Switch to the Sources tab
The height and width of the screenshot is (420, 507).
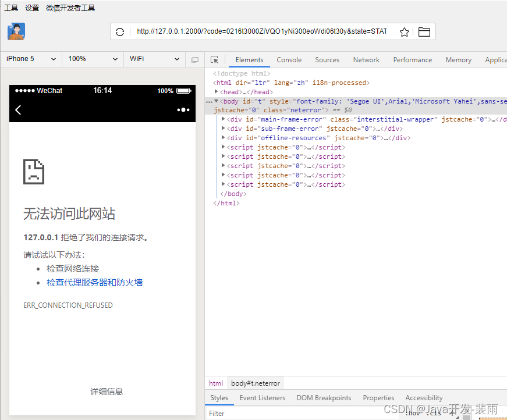pyautogui.click(x=327, y=60)
